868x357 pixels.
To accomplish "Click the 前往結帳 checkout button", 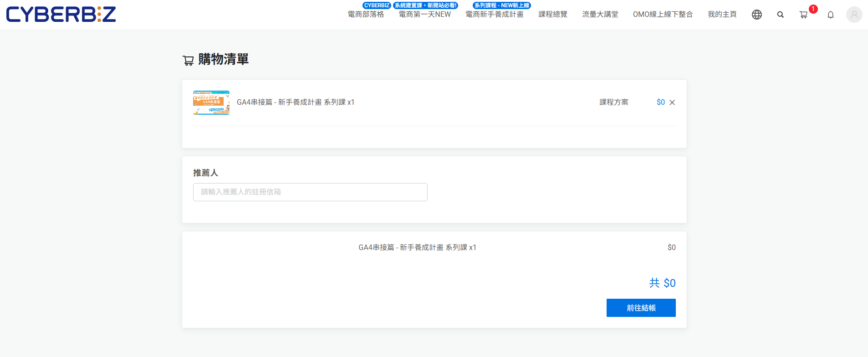I will [641, 308].
